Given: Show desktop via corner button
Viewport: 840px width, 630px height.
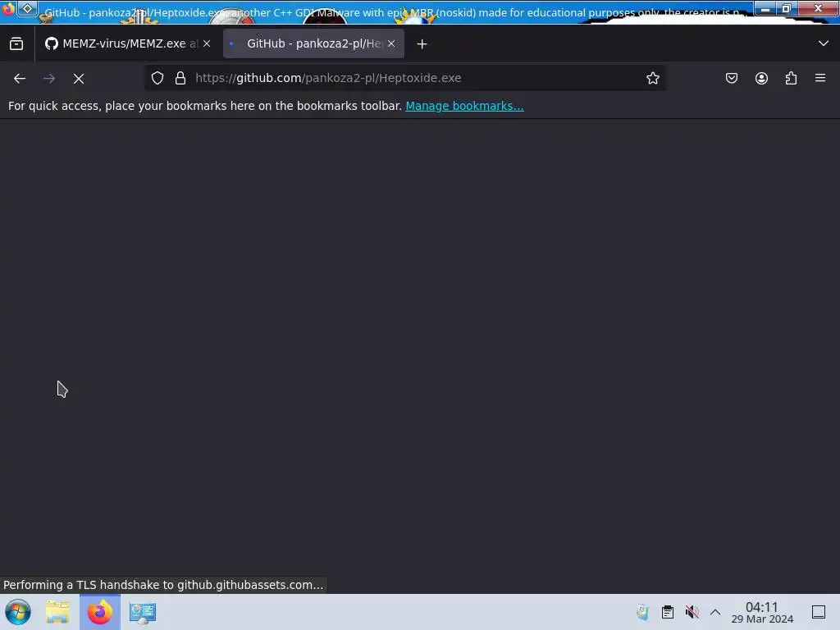Looking at the screenshot, I should coord(819,612).
